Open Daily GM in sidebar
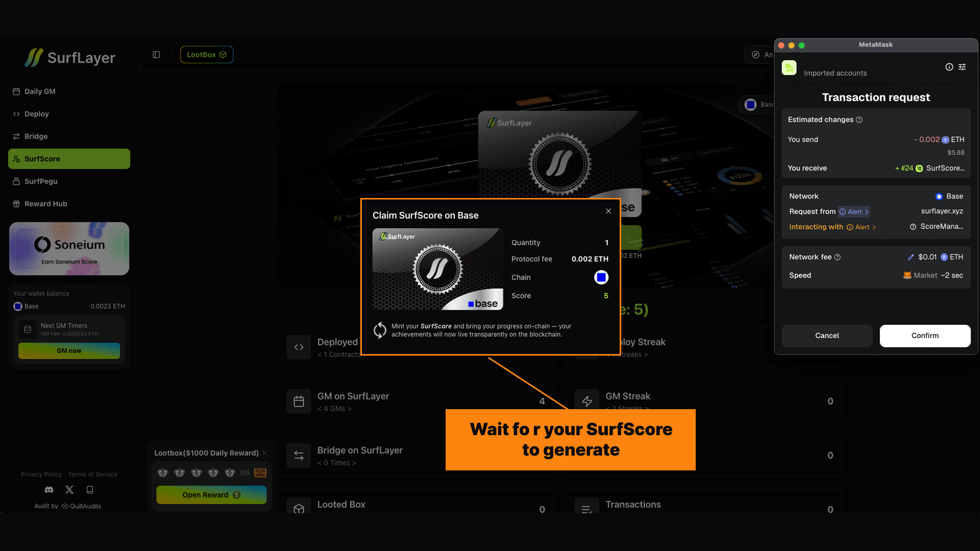The width and height of the screenshot is (980, 551). [x=40, y=91]
